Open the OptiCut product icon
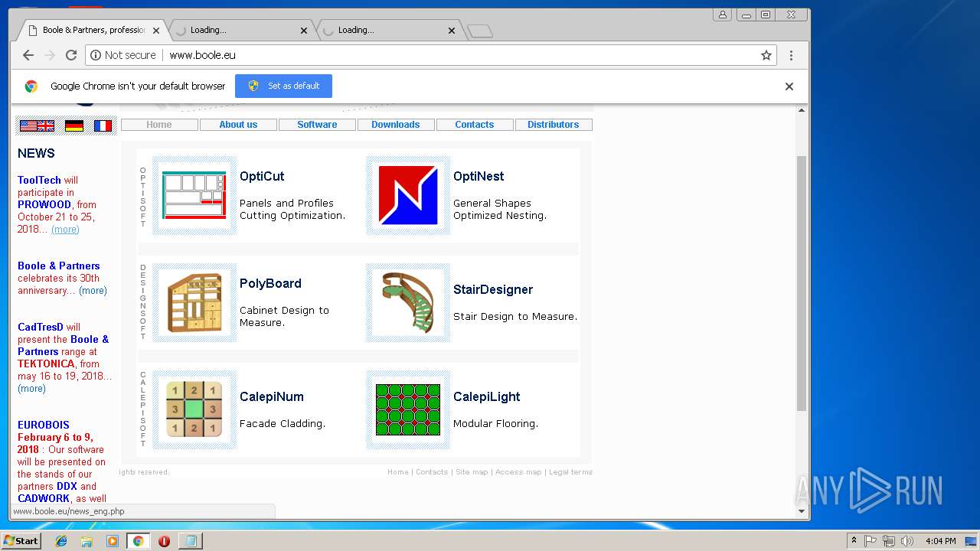Viewport: 980px width, 551px height. point(194,195)
